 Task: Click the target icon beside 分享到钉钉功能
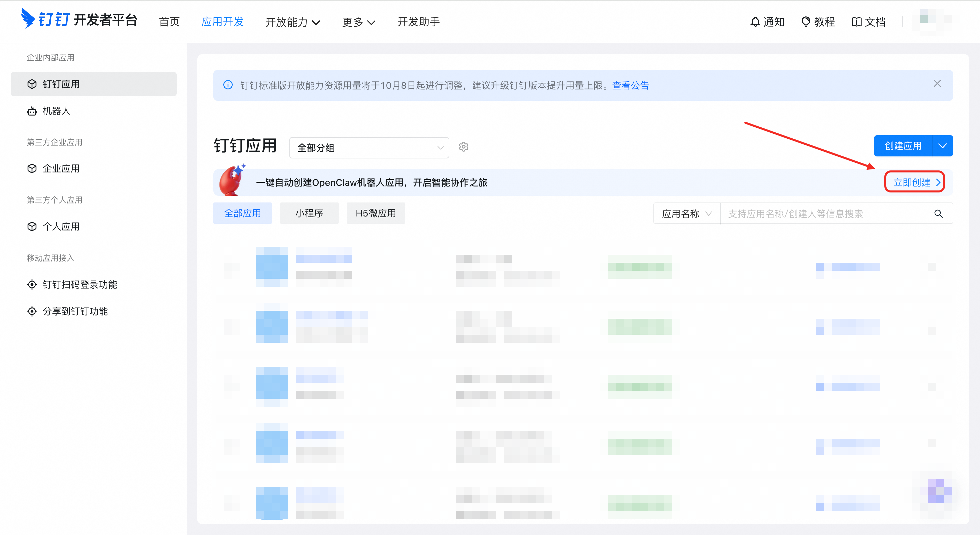[32, 311]
